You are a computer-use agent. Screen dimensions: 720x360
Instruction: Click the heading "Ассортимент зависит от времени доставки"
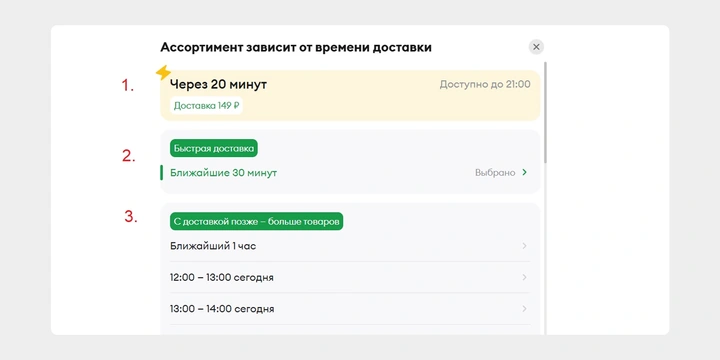pyautogui.click(x=296, y=47)
